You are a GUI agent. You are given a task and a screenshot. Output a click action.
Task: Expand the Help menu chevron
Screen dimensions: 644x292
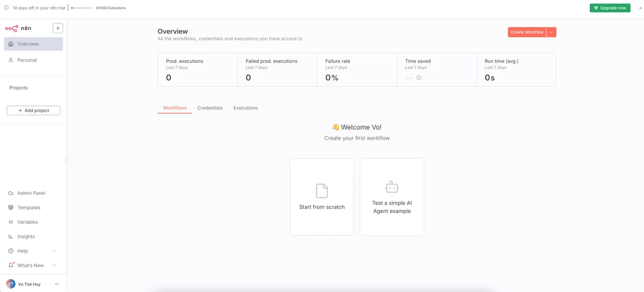pos(54,251)
